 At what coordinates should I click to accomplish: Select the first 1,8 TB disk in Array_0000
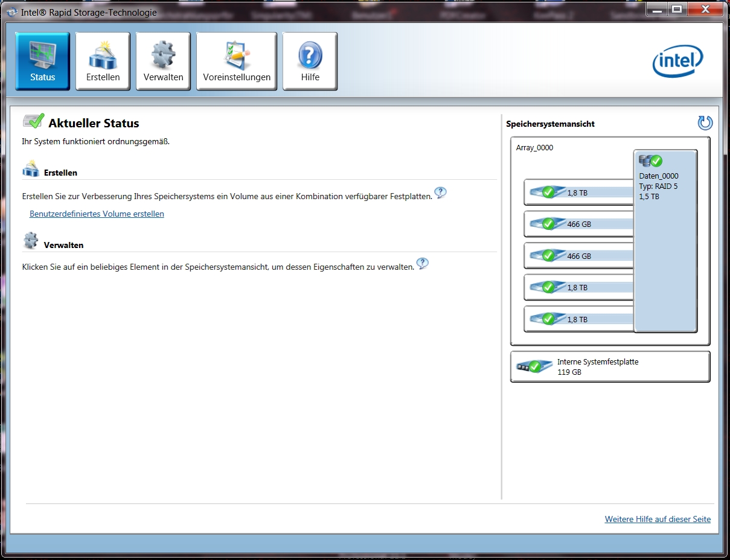578,192
